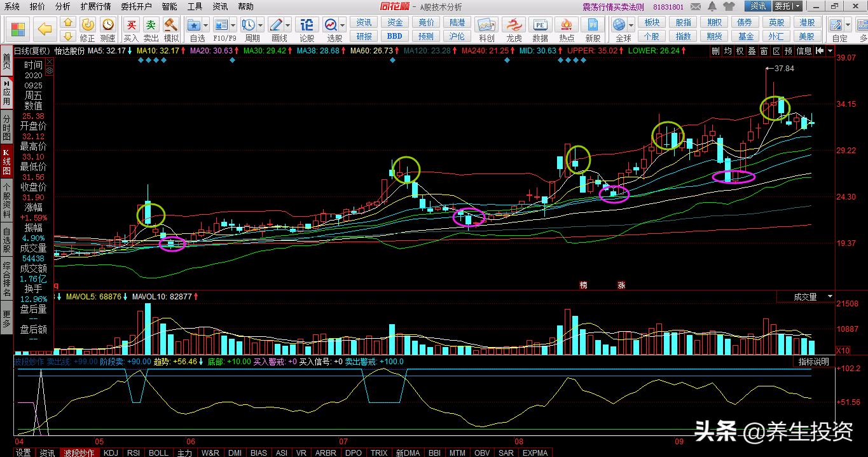Click the 测速 clock speed-test icon
The height and width of the screenshot is (457, 868).
pos(108,25)
